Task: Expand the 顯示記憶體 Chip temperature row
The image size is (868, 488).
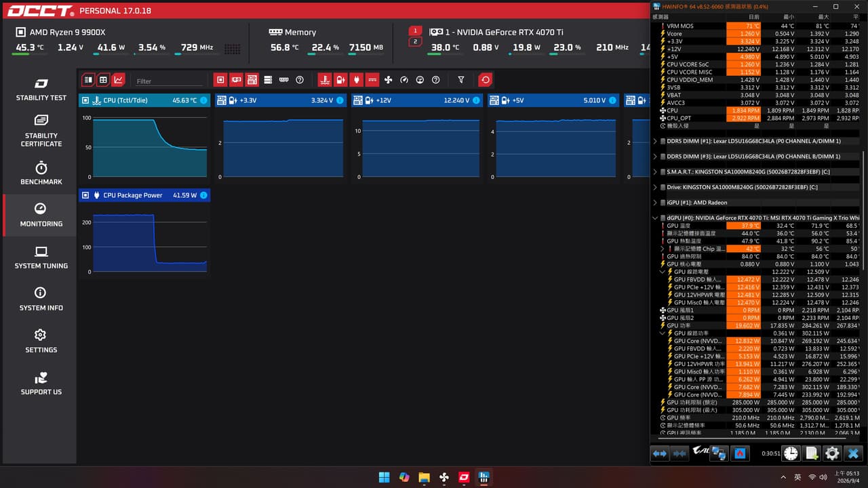Action: (x=663, y=249)
